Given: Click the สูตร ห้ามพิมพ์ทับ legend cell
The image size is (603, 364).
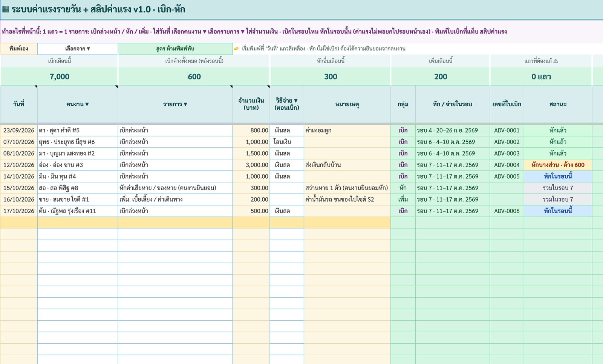Looking at the screenshot, I should pos(175,49).
